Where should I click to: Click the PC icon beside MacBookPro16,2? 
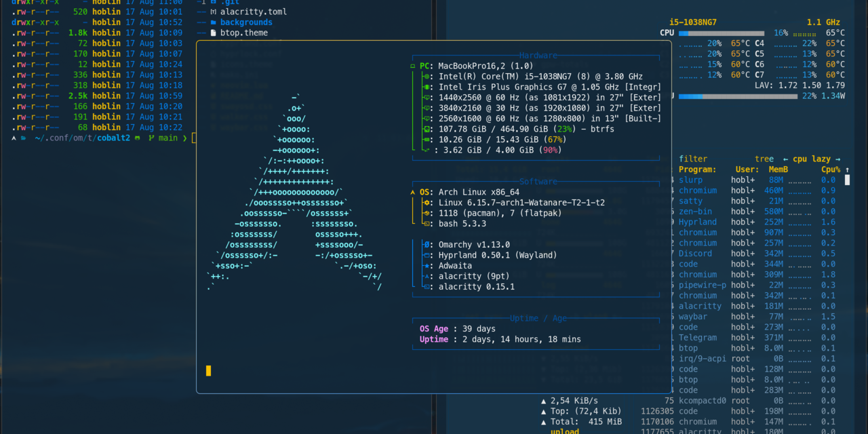point(413,66)
